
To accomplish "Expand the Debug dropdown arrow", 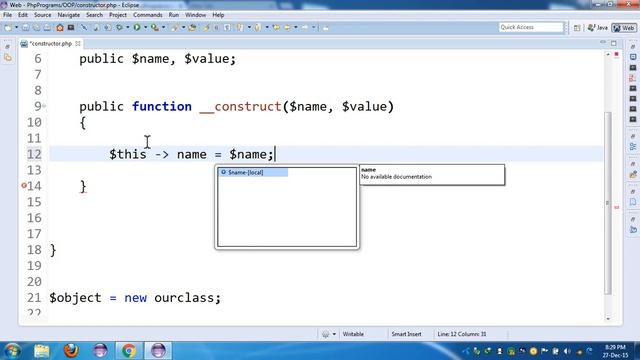I will (x=128, y=27).
